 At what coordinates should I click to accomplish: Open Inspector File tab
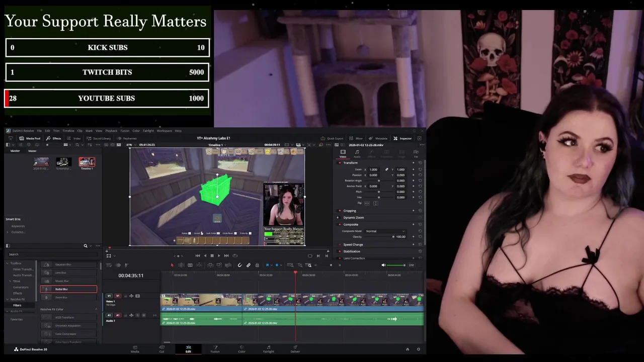pyautogui.click(x=416, y=153)
